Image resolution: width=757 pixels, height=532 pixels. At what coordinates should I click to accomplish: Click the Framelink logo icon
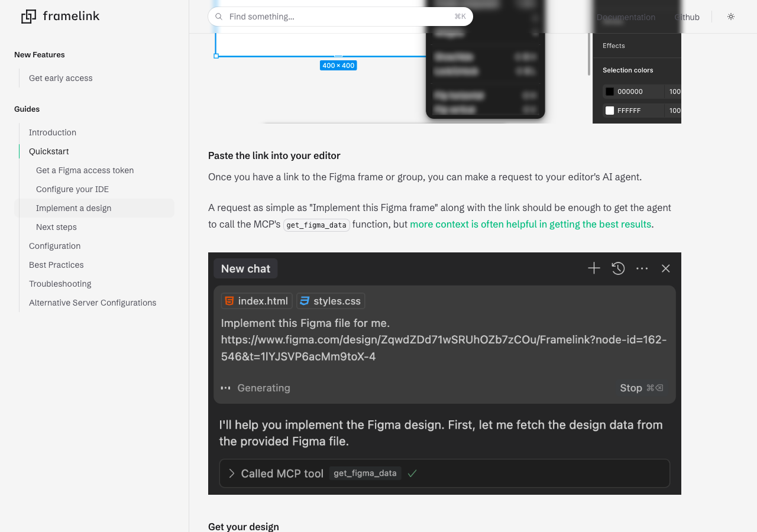tap(27, 17)
